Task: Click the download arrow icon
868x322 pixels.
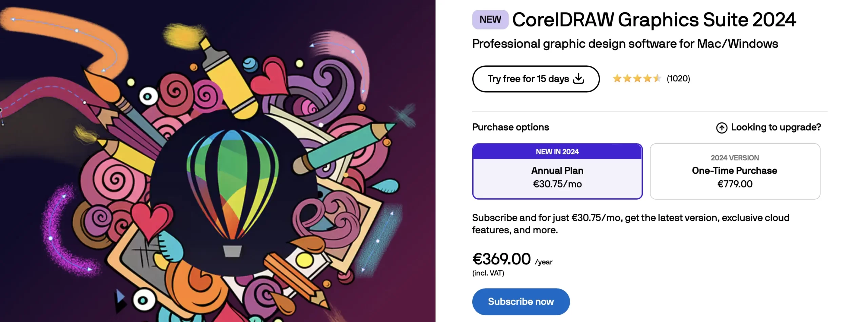Action: pos(578,79)
